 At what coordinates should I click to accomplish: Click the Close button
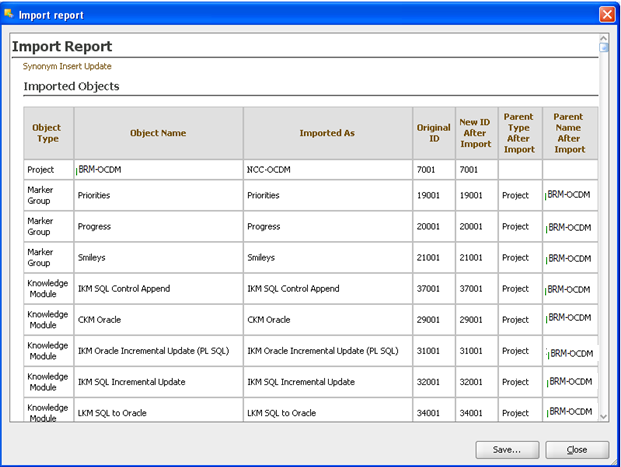pos(577,450)
